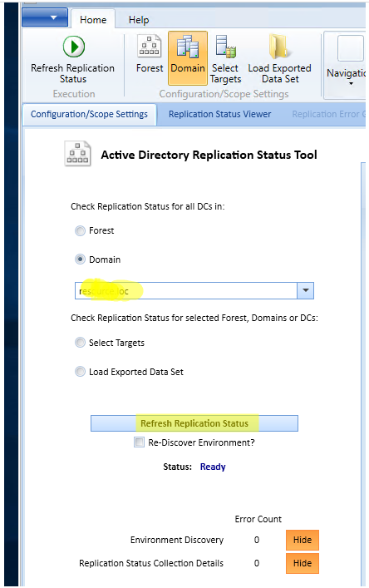
Task: Open the Help ribbon tab
Action: (x=139, y=20)
